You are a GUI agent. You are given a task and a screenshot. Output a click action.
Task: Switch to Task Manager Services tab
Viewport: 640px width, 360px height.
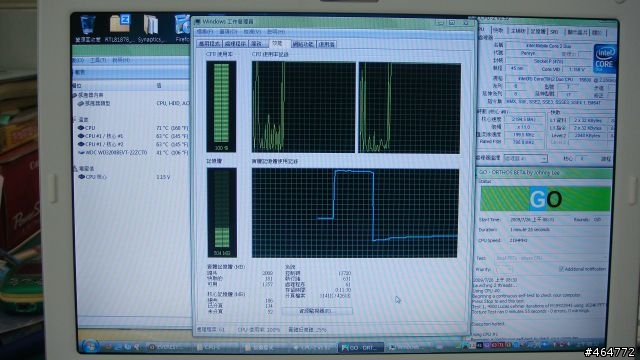pos(258,44)
